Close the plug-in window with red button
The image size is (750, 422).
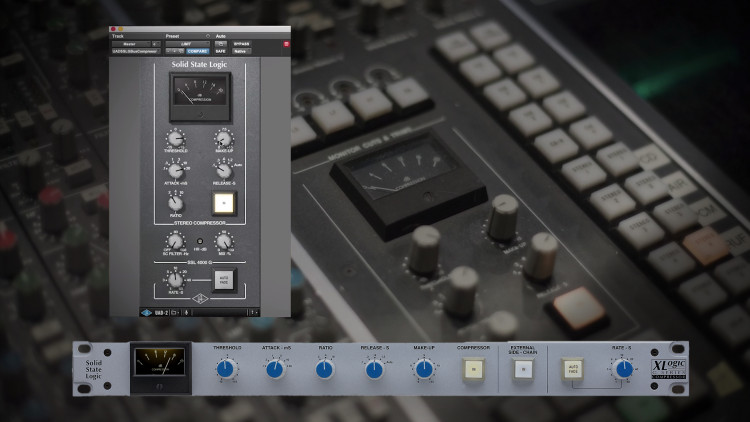pyautogui.click(x=113, y=29)
